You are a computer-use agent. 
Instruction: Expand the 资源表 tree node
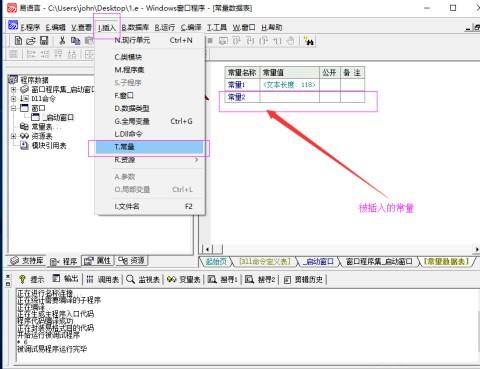pos(13,136)
